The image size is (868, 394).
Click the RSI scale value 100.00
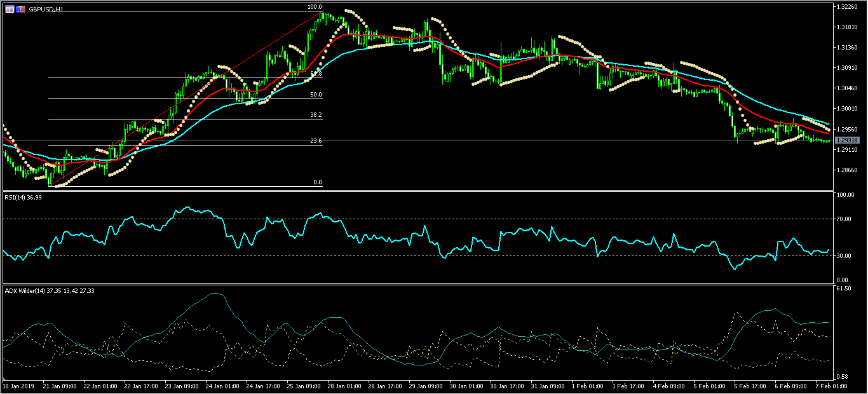(x=847, y=196)
